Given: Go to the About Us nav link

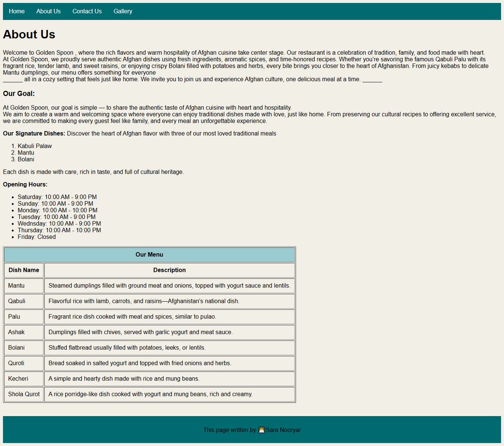Looking at the screenshot, I should tap(48, 11).
